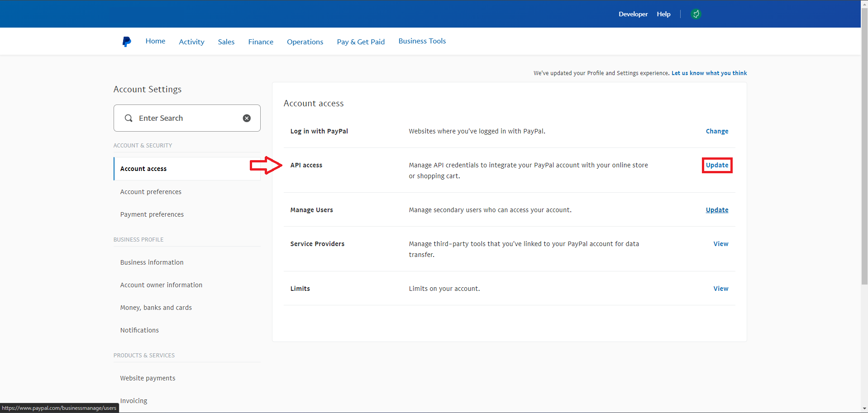Image resolution: width=868 pixels, height=413 pixels.
Task: Open Money, banks and cards
Action: pos(156,308)
